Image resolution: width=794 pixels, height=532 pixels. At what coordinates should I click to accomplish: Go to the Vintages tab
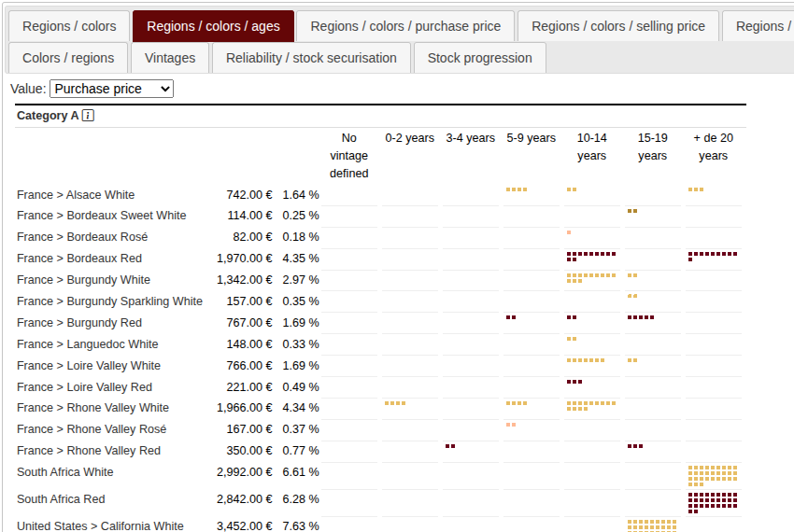coord(170,58)
